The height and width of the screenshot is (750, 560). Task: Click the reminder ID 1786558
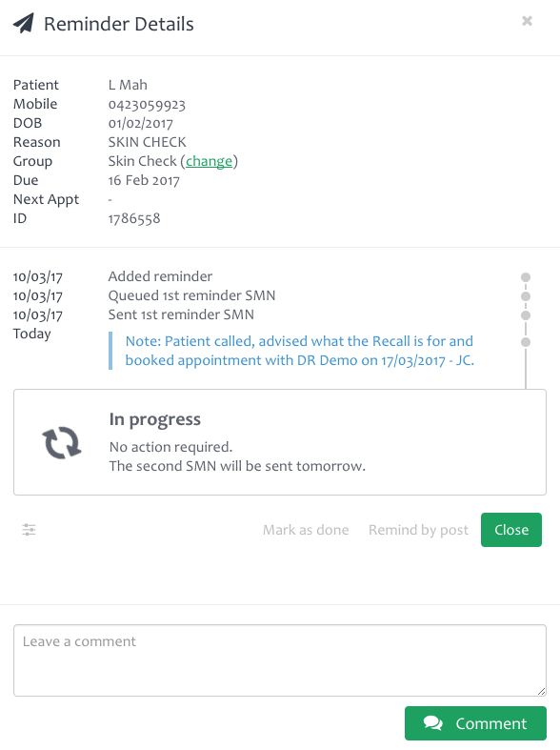pos(134,218)
